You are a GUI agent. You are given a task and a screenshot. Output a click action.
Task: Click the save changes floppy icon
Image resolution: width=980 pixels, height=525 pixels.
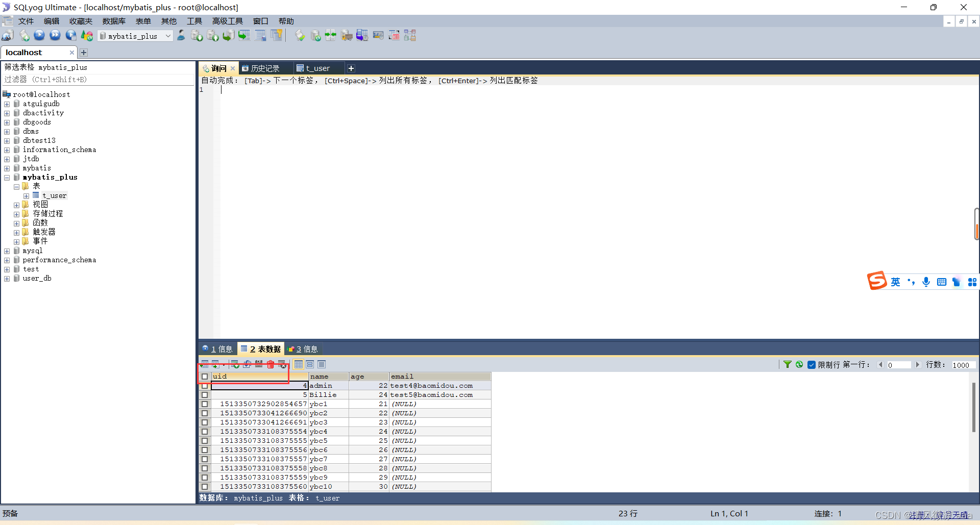click(259, 364)
